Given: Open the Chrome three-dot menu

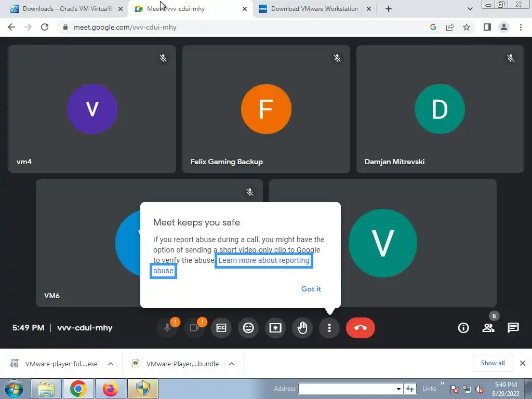Looking at the screenshot, I should tap(521, 27).
